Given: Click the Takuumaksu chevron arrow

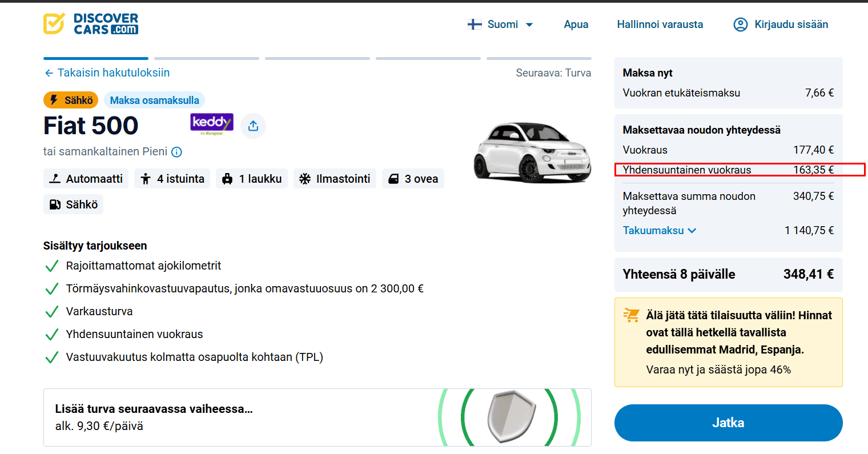Looking at the screenshot, I should 692,231.
